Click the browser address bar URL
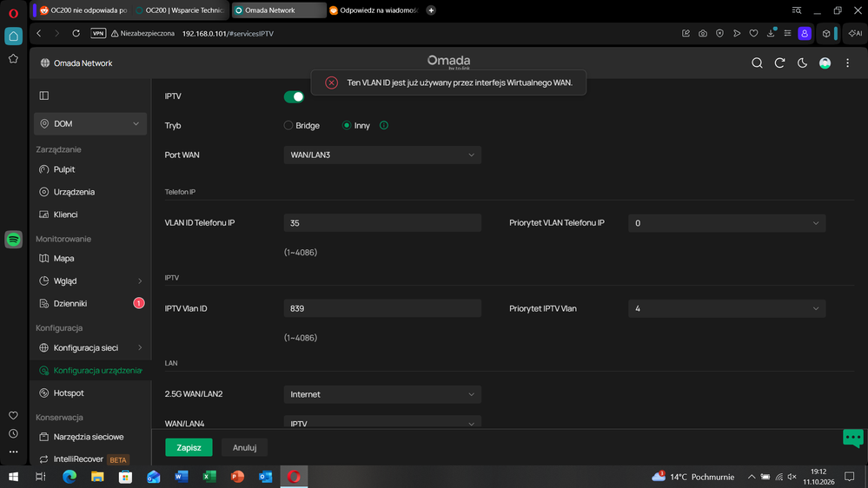The height and width of the screenshot is (488, 868). 228,34
